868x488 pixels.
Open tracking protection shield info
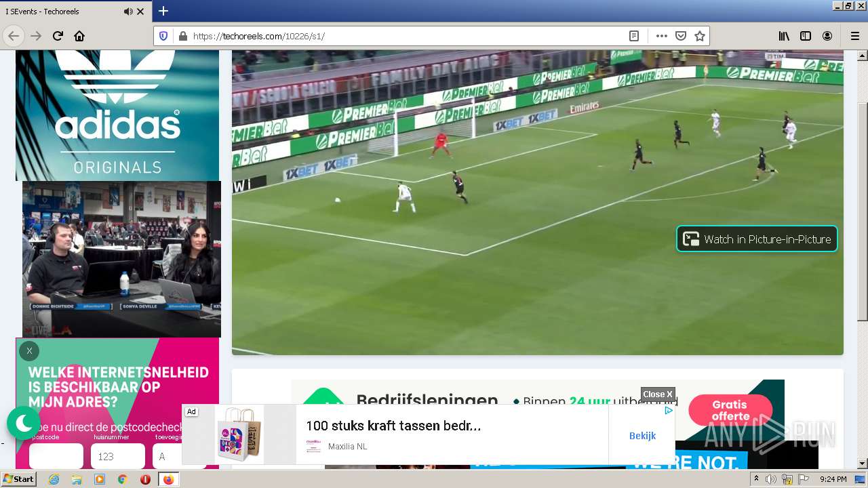163,36
